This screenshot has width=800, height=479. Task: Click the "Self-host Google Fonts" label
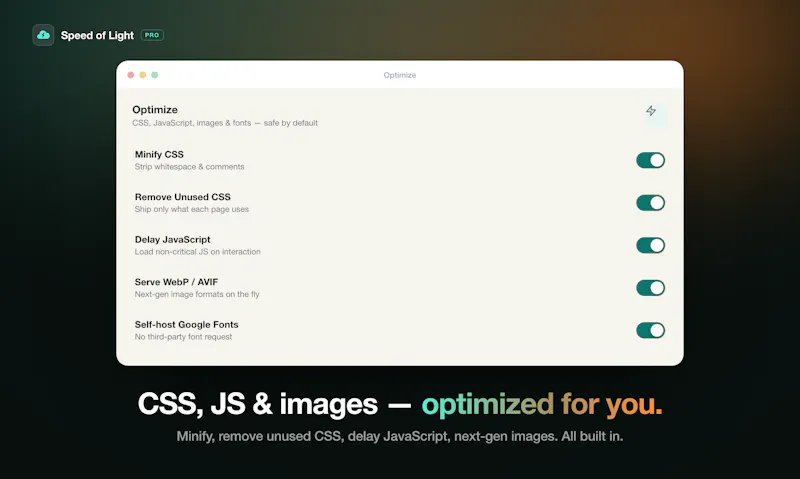[186, 324]
